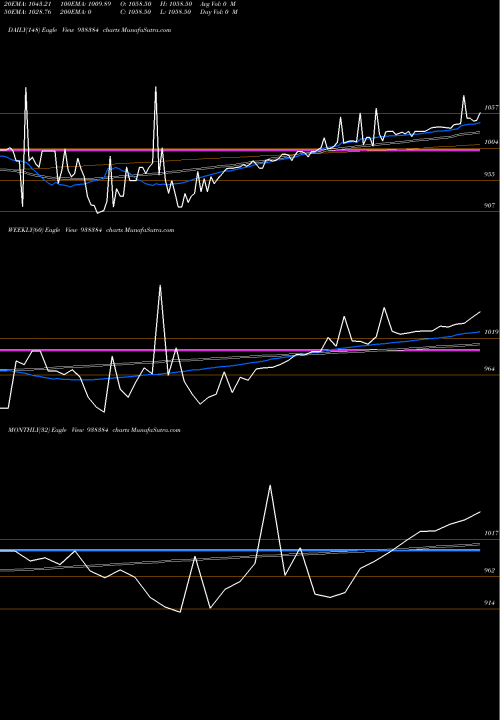Select the 914 price label on monthly chart
The image size is (500, 720).
[489, 603]
